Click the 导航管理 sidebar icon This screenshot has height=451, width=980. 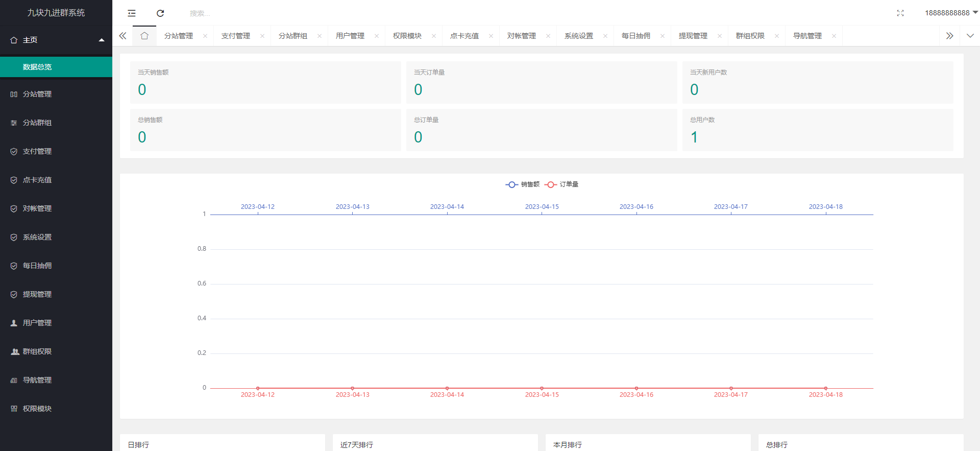14,380
